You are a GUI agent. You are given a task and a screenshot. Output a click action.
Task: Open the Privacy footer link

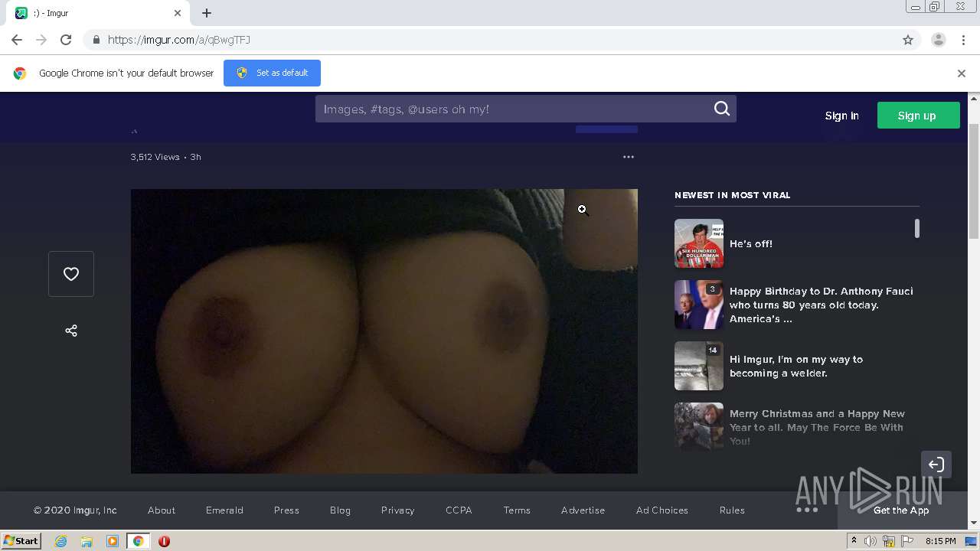tap(397, 510)
